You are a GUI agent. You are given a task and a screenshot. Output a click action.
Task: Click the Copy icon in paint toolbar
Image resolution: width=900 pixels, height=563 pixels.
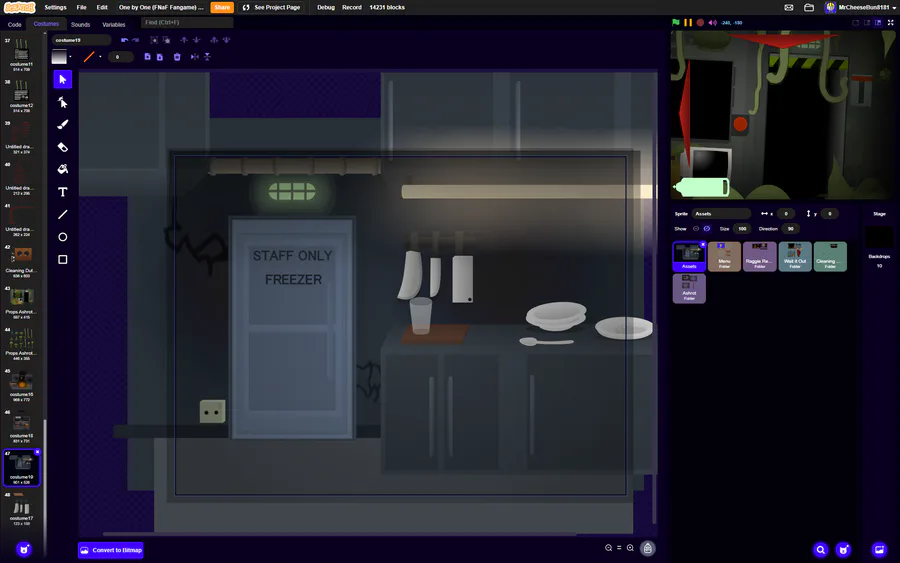click(x=148, y=57)
